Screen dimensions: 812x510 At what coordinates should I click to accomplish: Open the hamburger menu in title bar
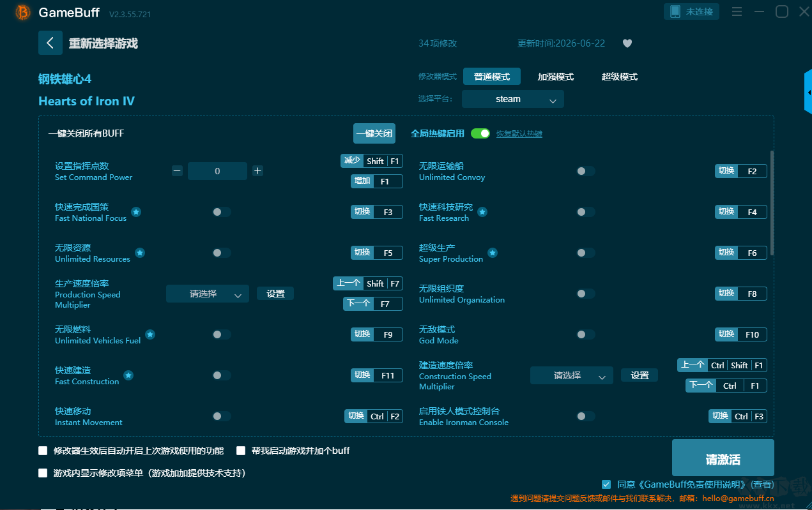click(737, 11)
